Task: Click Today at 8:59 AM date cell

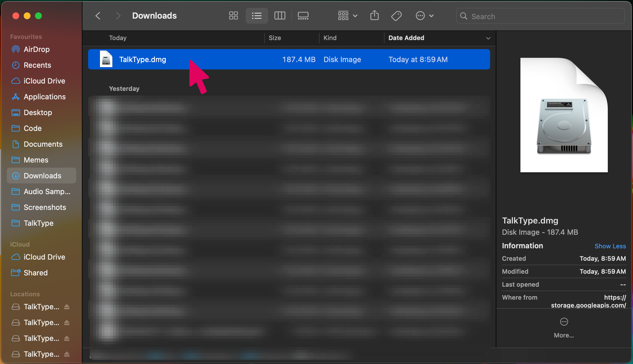Action: [x=418, y=60]
